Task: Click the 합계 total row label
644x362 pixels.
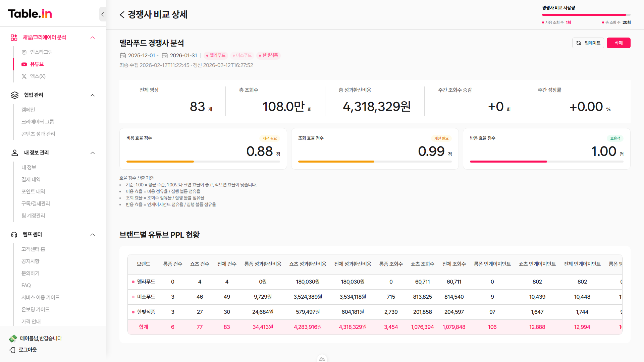Action: point(144,327)
